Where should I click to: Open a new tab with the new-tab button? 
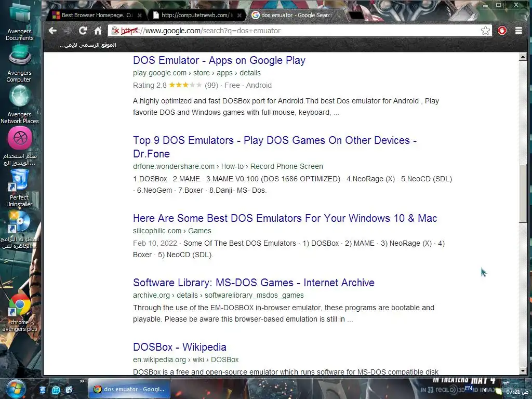point(355,15)
